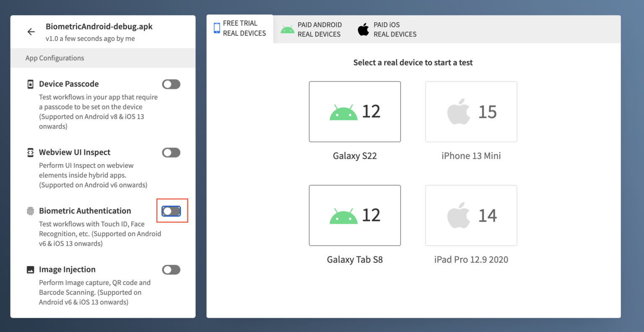This screenshot has height=332, width=644.
Task: Open the Free Trial Real Devices tab
Action: click(x=240, y=29)
